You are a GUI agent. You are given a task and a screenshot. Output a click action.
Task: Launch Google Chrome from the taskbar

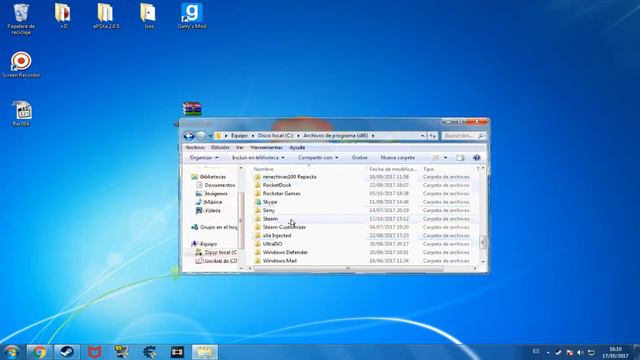[39, 352]
